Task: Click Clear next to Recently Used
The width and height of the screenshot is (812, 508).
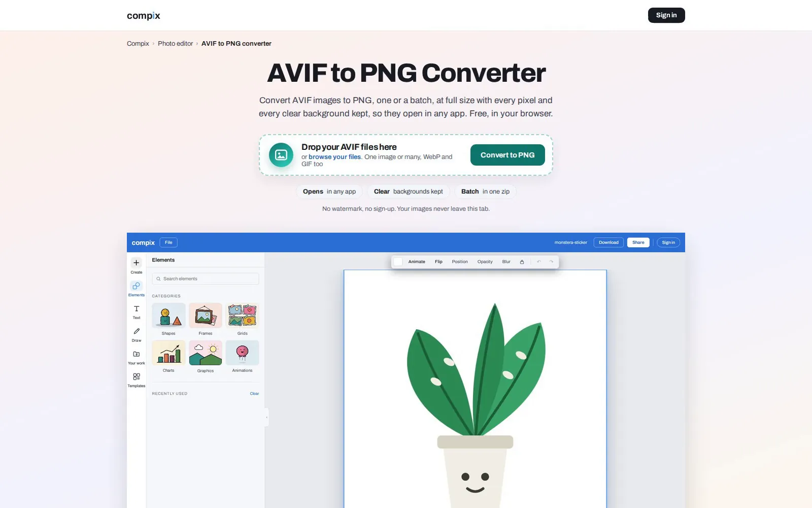Action: coord(254,394)
